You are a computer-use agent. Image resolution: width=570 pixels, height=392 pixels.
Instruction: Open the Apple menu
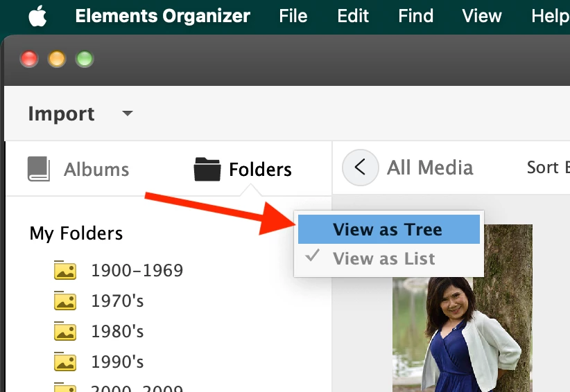[37, 16]
